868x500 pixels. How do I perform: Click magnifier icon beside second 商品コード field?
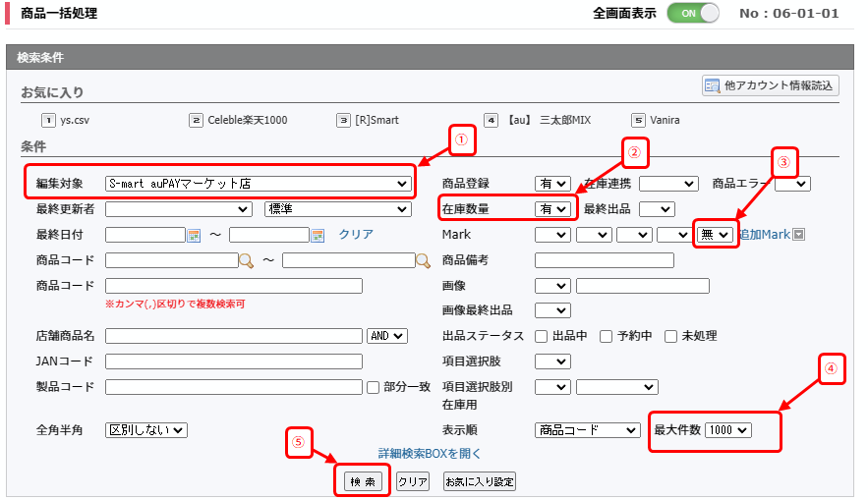coord(423,260)
